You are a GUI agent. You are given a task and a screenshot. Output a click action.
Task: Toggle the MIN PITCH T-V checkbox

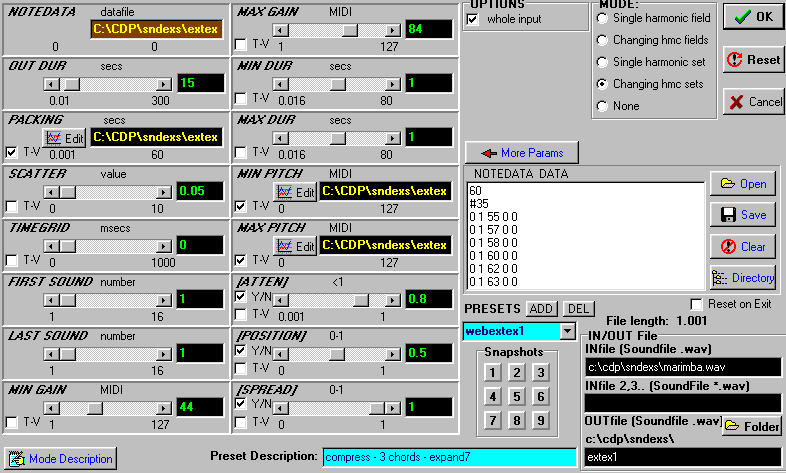click(x=241, y=206)
